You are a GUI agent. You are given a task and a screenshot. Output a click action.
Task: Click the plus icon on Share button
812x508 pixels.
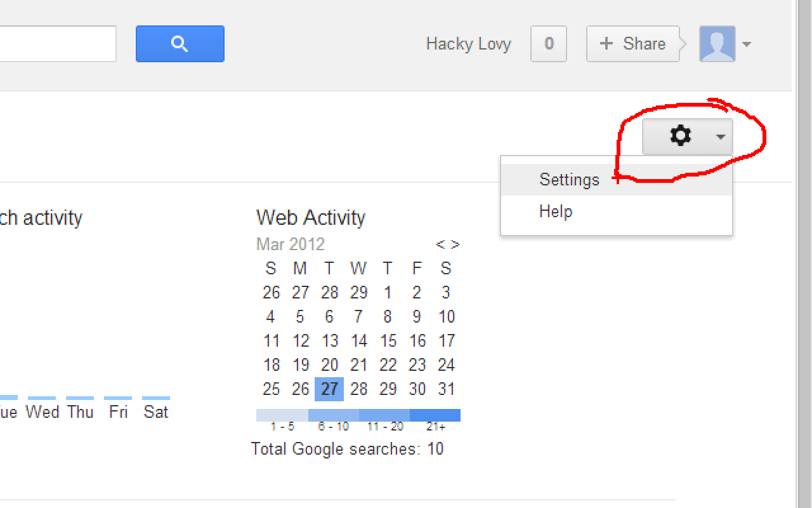pos(606,44)
